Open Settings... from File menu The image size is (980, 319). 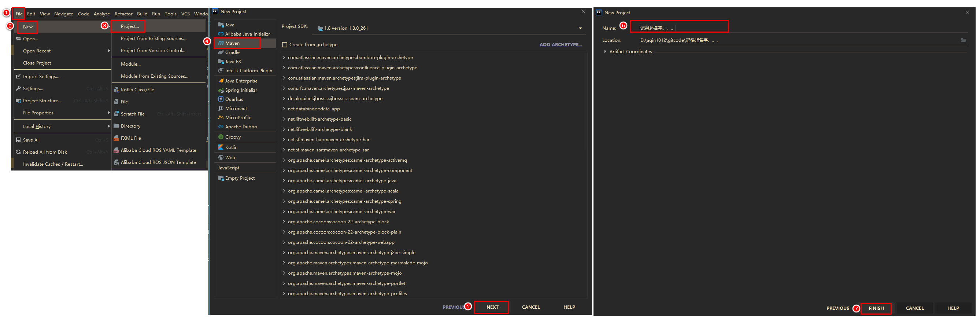click(x=62, y=89)
